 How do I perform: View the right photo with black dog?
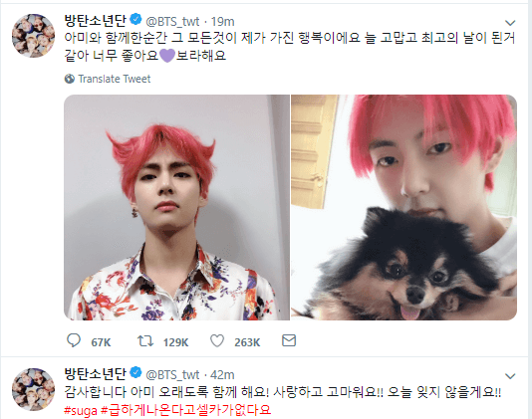click(404, 207)
